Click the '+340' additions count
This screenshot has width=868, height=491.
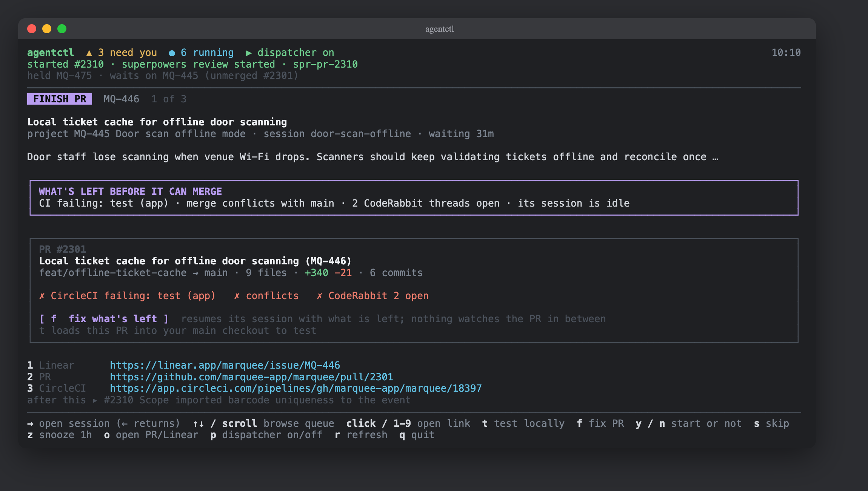316,273
